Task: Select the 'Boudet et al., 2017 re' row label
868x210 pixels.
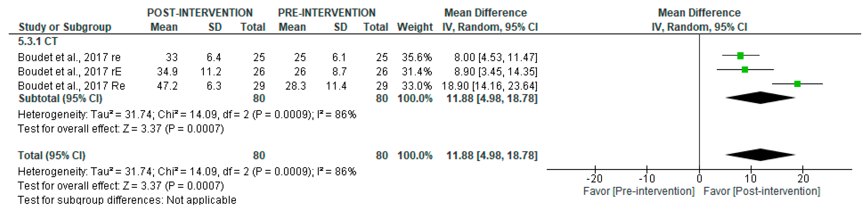Action: [x=69, y=57]
